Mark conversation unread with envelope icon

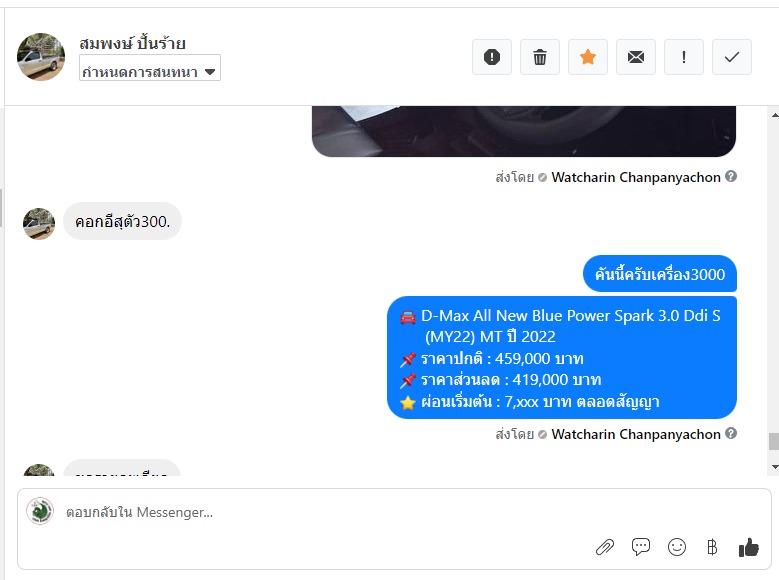click(635, 57)
